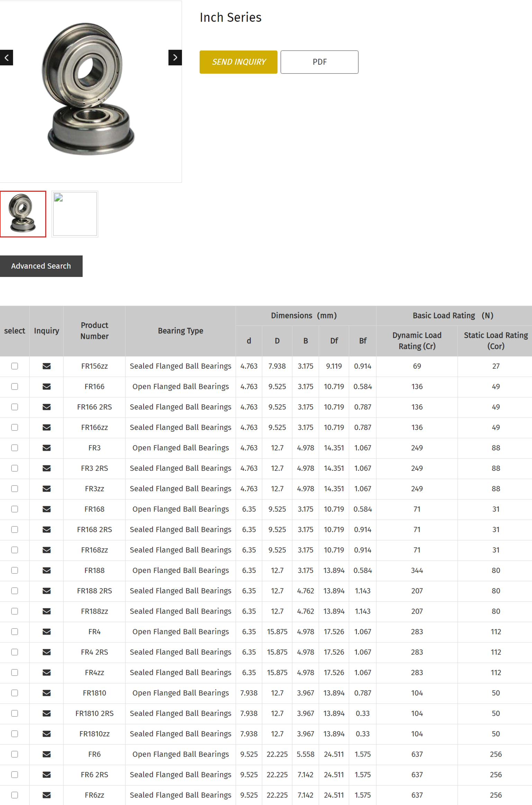The height and width of the screenshot is (805, 532).
Task: Send inquiry via envelope for FR188 2RS
Action: click(x=46, y=591)
